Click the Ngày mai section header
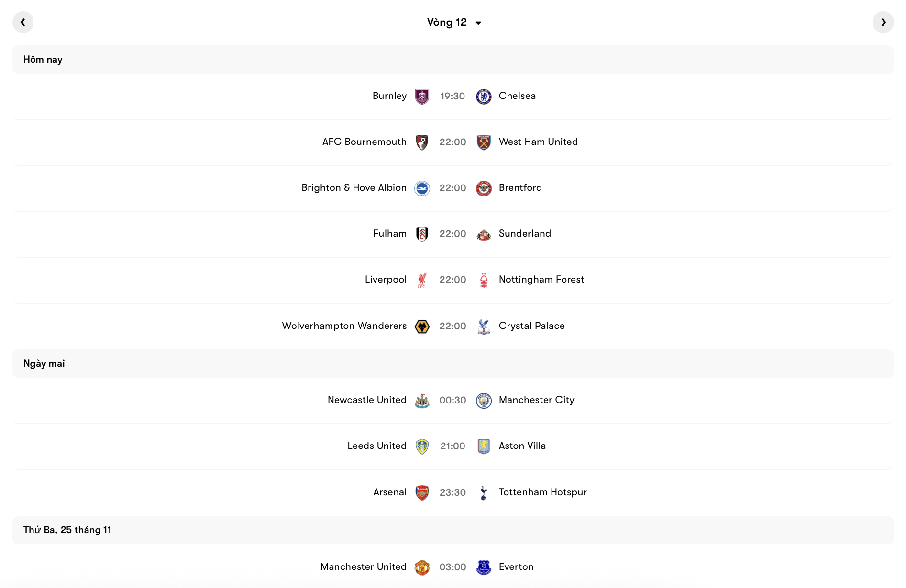Viewport: 906px width, 588px height. point(44,363)
